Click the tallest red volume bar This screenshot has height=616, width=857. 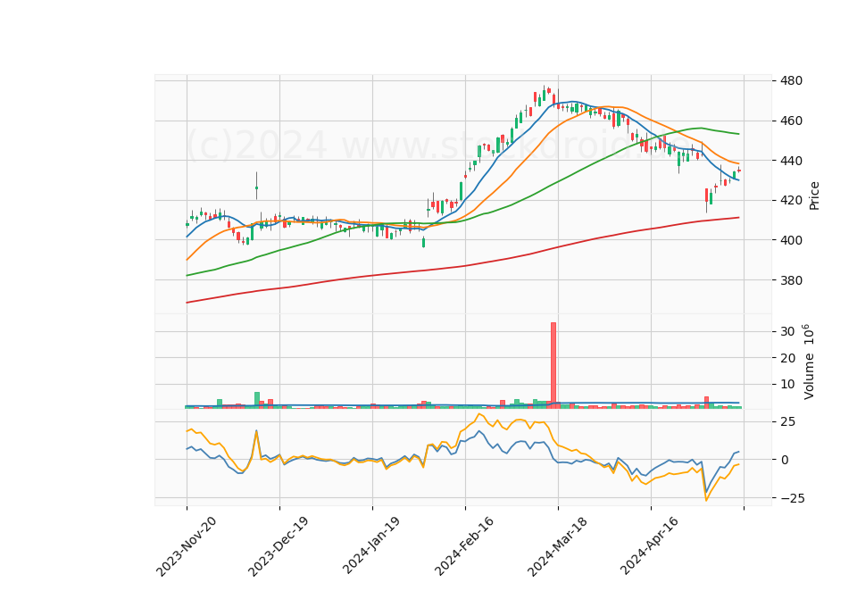553,365
